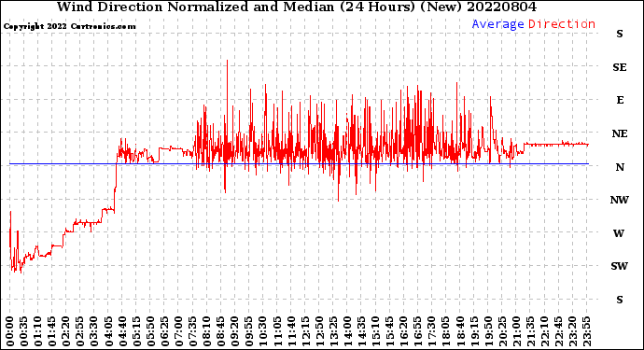
Task: Select the 12:15 time axis label
Action: coord(305,331)
